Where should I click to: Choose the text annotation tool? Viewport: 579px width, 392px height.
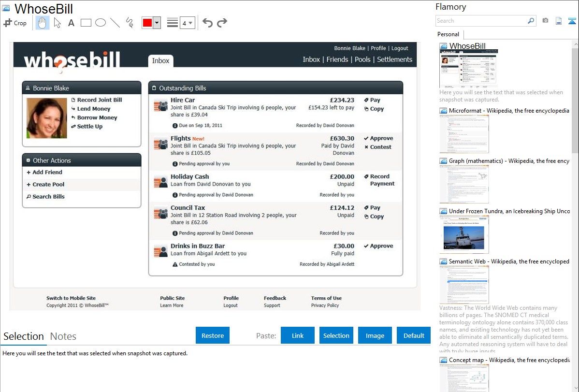click(71, 23)
